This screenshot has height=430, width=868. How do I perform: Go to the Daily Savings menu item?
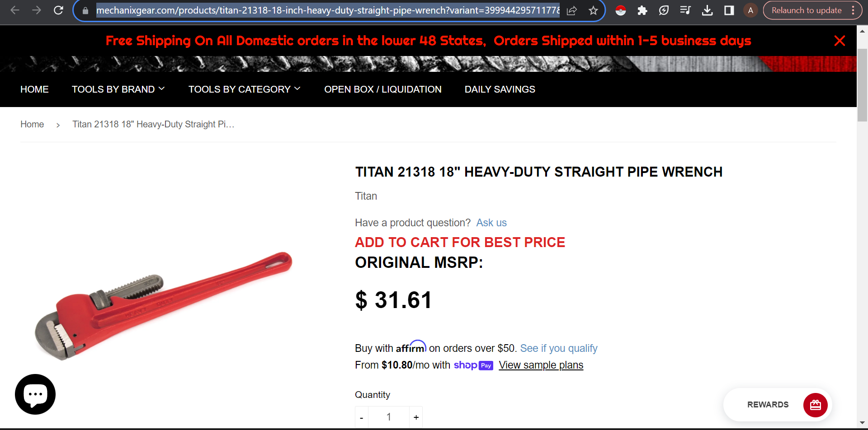(x=500, y=89)
